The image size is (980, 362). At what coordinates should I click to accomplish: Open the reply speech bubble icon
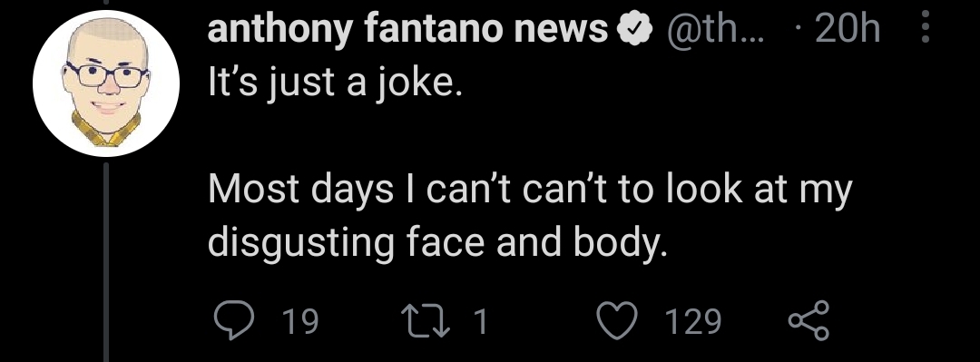coord(234,321)
